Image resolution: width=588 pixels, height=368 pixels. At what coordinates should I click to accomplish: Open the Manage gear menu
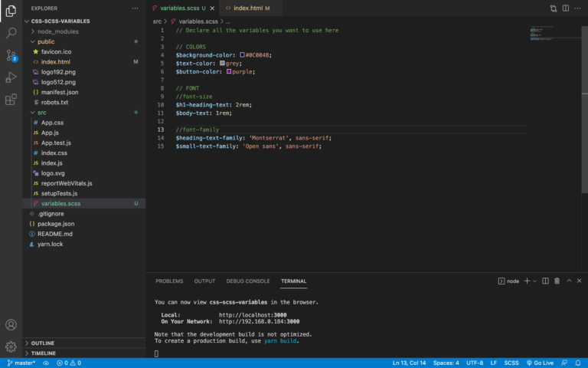[11, 347]
